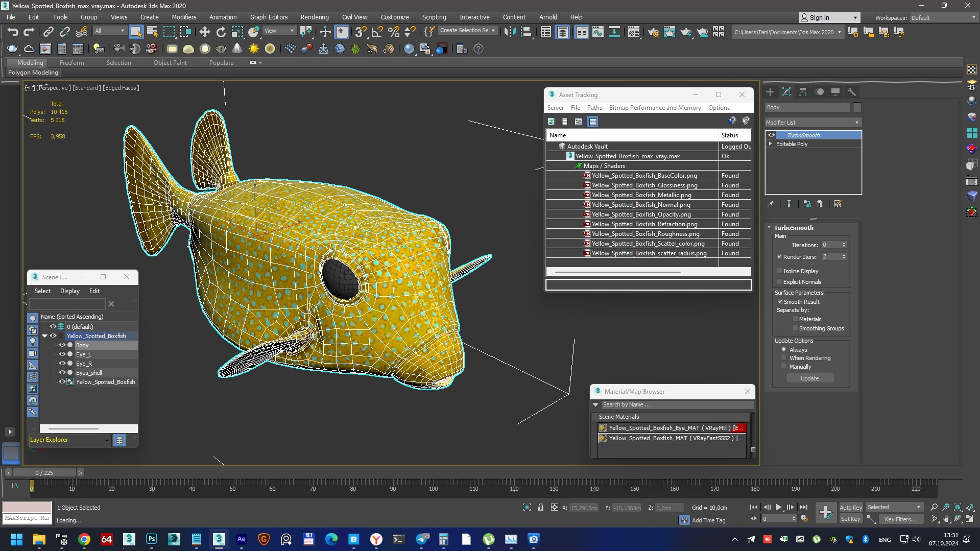Screen dimensions: 980x551
Task: Click the Set Key button
Action: pyautogui.click(x=851, y=519)
